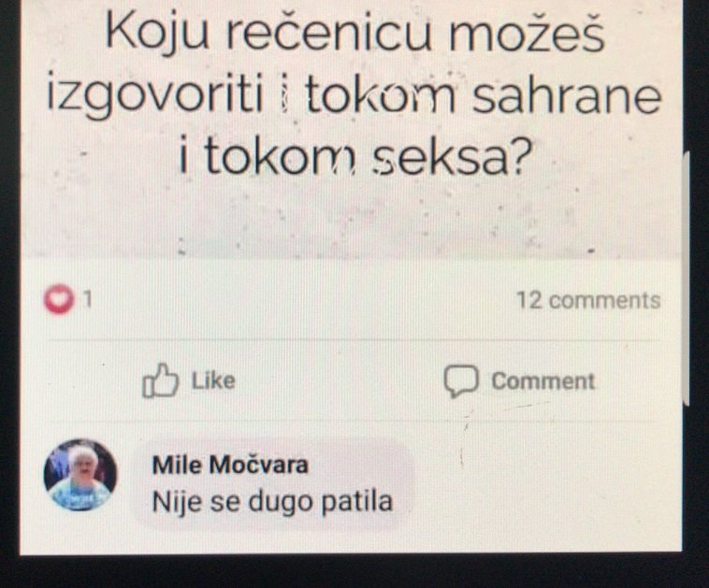Click the empty textured area below the question

point(350,219)
